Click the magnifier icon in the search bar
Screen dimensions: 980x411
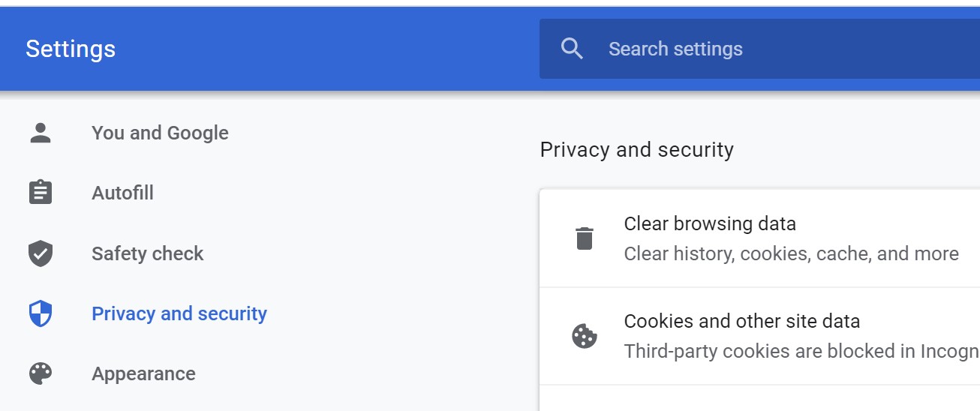click(x=572, y=49)
